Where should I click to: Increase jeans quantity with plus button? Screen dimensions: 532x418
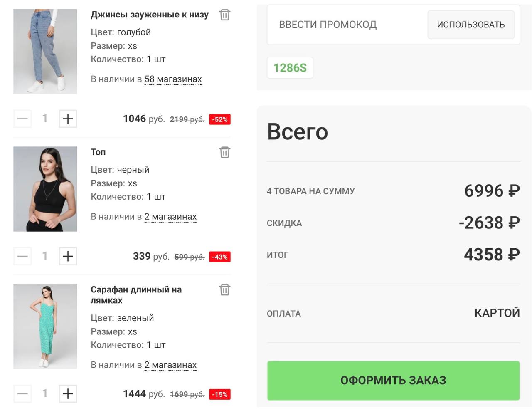pyautogui.click(x=68, y=119)
